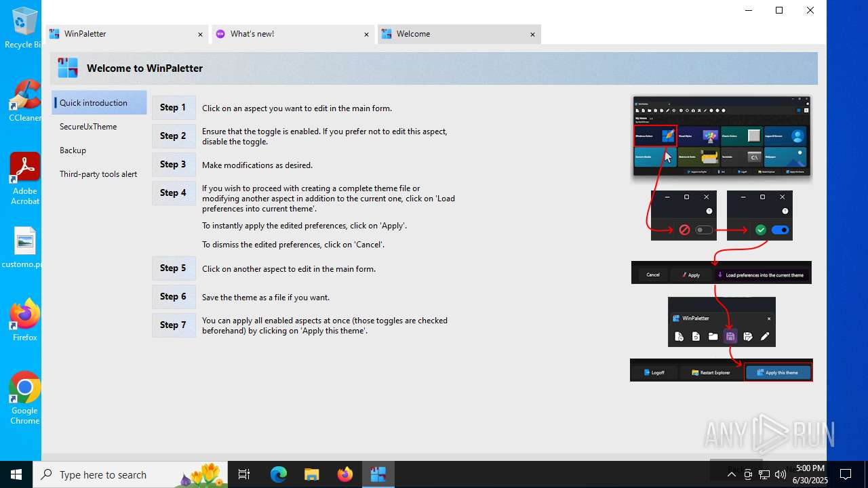This screenshot has width=868, height=488.
Task: Open the network status tray icon
Action: tap(764, 474)
